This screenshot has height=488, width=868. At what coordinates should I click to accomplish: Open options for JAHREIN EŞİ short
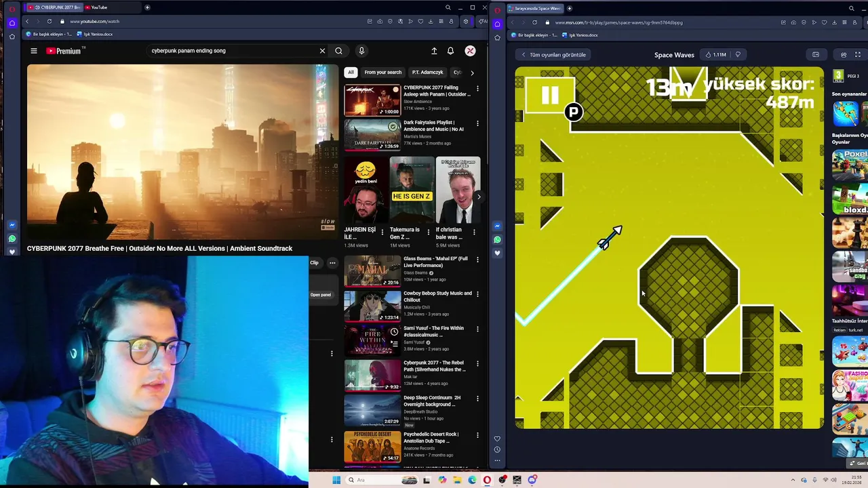(x=382, y=232)
